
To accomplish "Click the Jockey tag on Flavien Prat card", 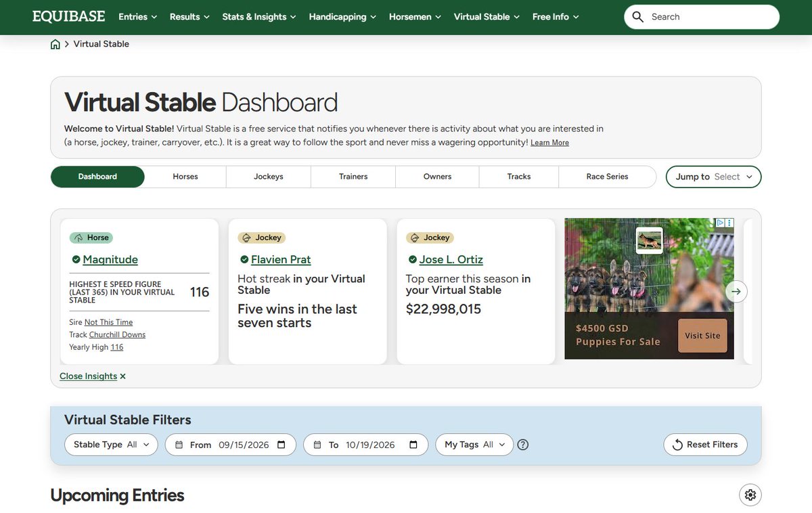I will pos(261,238).
